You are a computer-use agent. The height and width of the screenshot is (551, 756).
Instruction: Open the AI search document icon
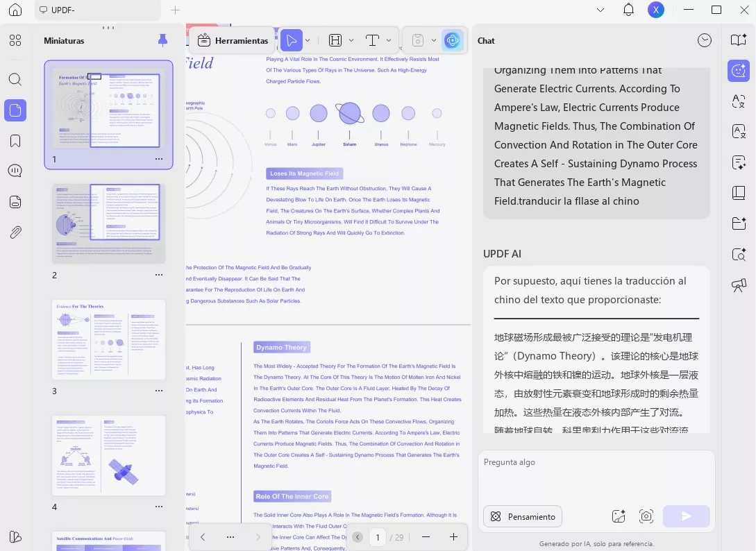click(x=739, y=254)
